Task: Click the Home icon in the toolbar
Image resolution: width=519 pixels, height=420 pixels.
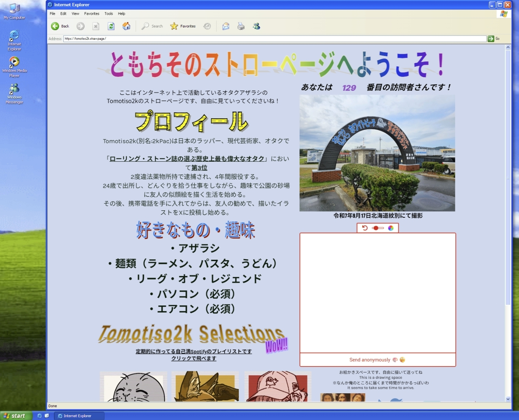Action: pos(126,26)
